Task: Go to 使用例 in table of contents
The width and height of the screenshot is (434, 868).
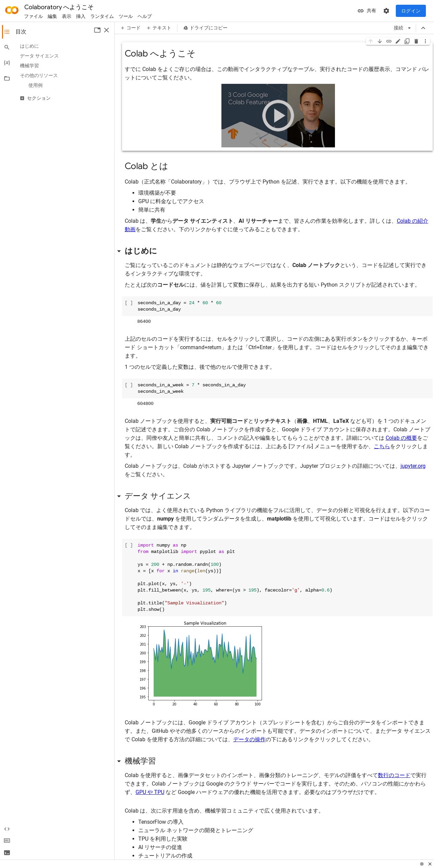Action: tap(35, 86)
